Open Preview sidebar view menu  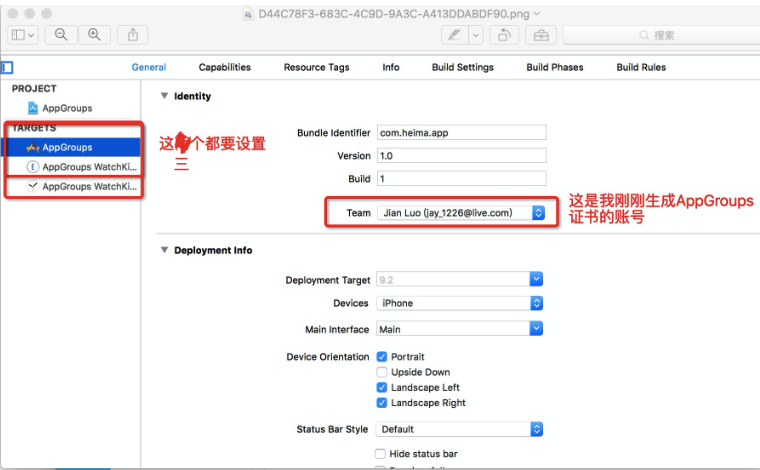point(23,35)
